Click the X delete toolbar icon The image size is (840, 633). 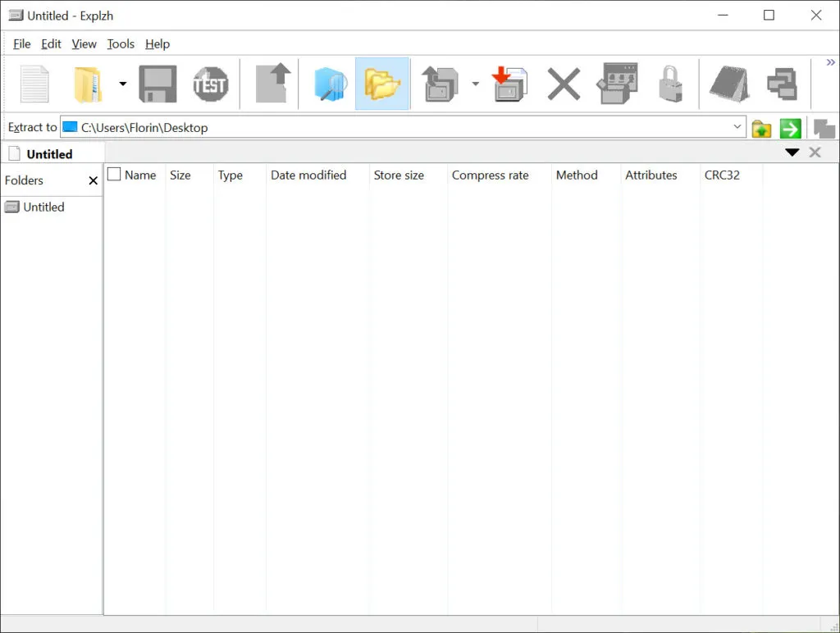pyautogui.click(x=564, y=84)
